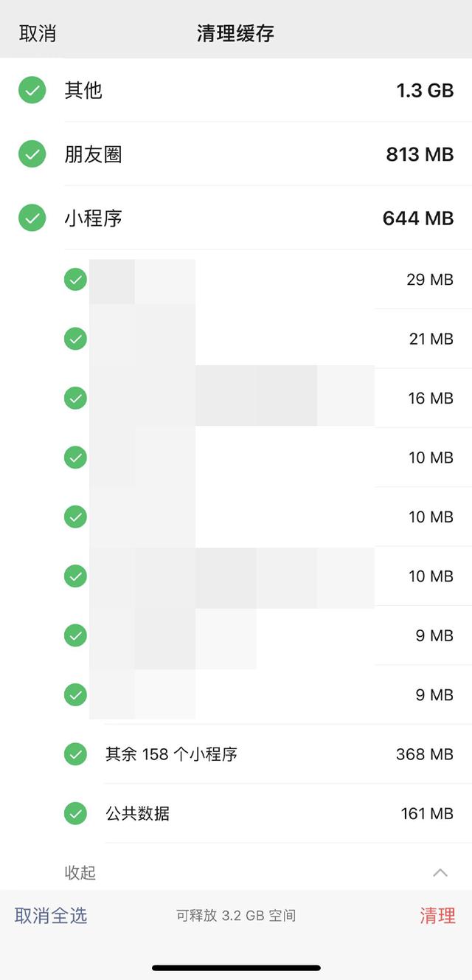The image size is (472, 980).
Task: Deselect the 公共数据 checkbox
Action: pyautogui.click(x=75, y=813)
